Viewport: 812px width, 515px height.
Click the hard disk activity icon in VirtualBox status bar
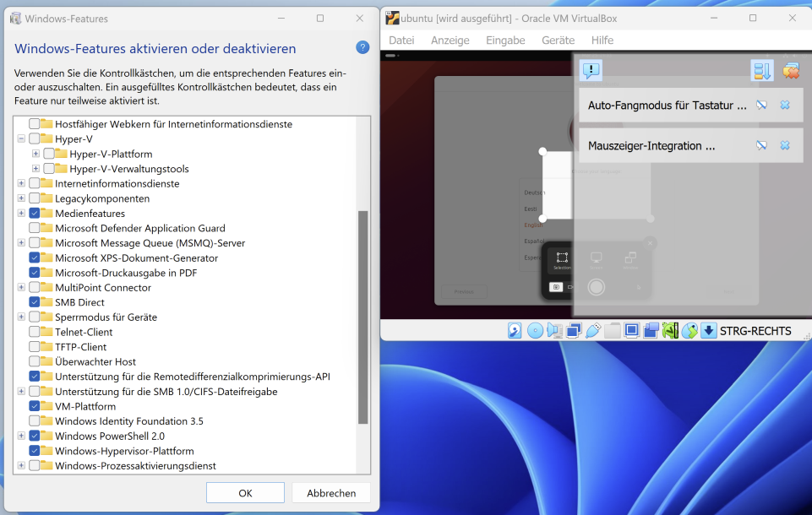click(515, 331)
